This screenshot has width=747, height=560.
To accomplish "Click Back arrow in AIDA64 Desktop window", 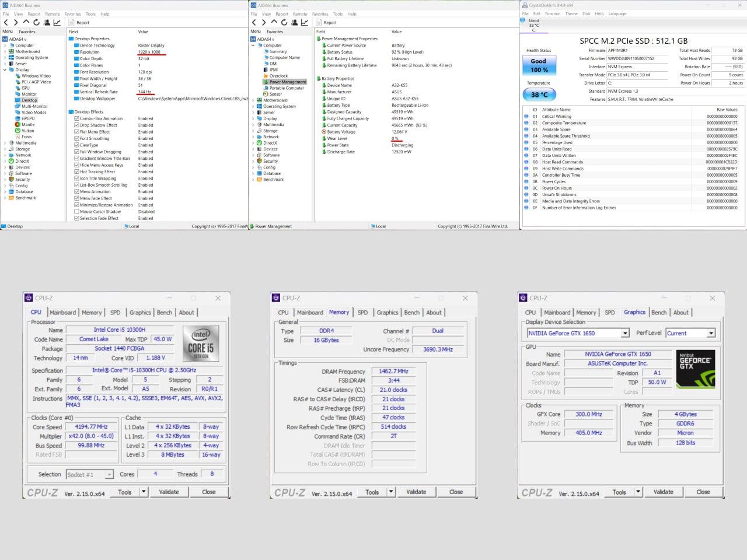I will 6,22.
